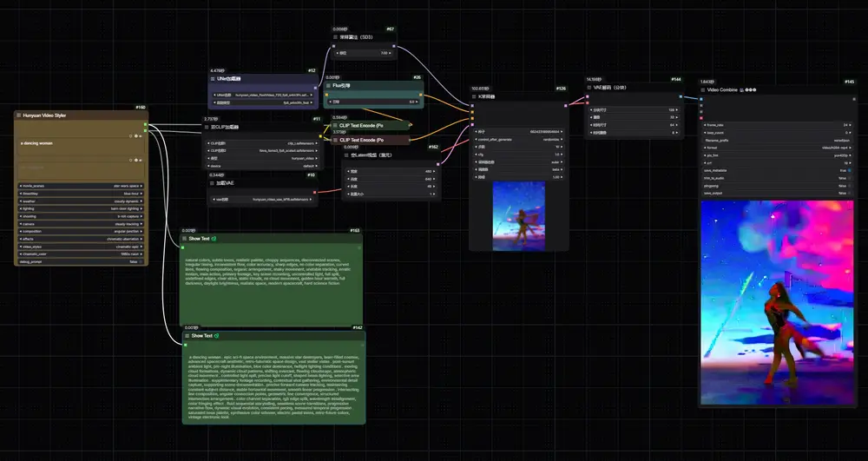Increase frame_rate using its right arrow
The image size is (868, 461).
tap(850, 125)
